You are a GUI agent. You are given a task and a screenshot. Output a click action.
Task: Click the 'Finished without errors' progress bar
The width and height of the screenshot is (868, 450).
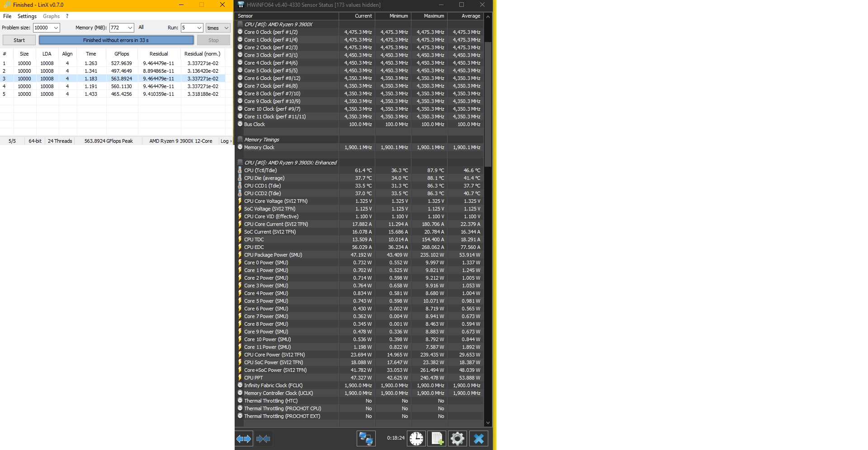pyautogui.click(x=116, y=40)
